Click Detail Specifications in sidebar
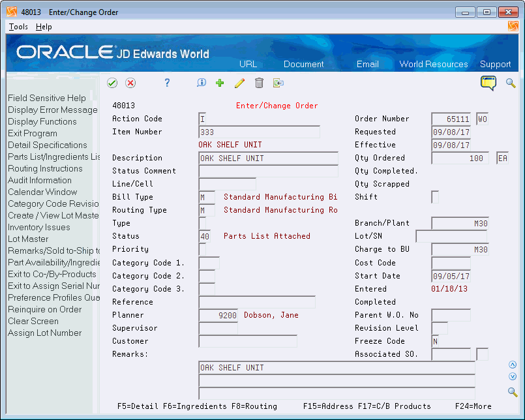525x420 pixels. click(47, 145)
